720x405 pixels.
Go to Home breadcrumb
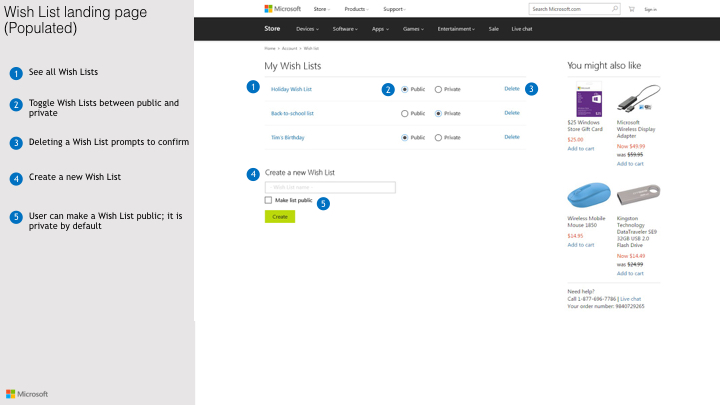click(x=270, y=48)
